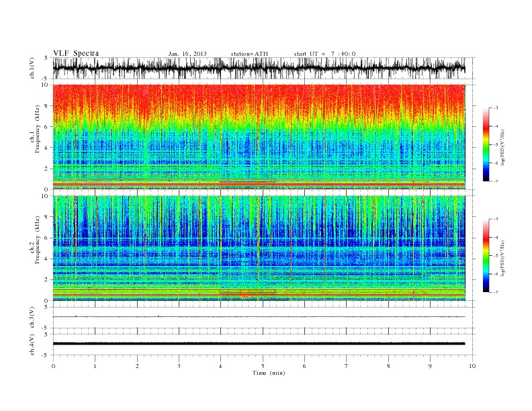This screenshot has height=411, width=532.
Task: Click the "station=ATH" header label
Action: point(249,54)
